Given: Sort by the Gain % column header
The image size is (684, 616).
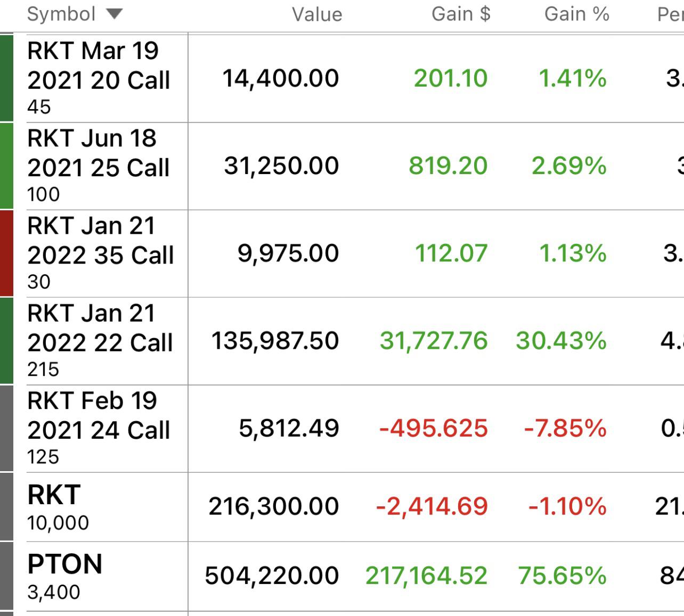Looking at the screenshot, I should [576, 14].
